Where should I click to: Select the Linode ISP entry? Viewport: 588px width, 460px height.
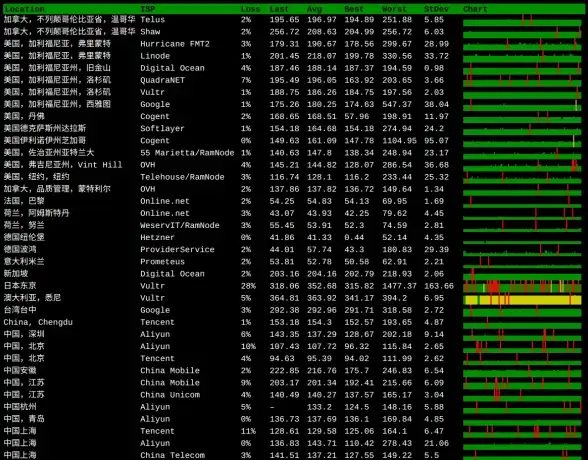pos(155,56)
